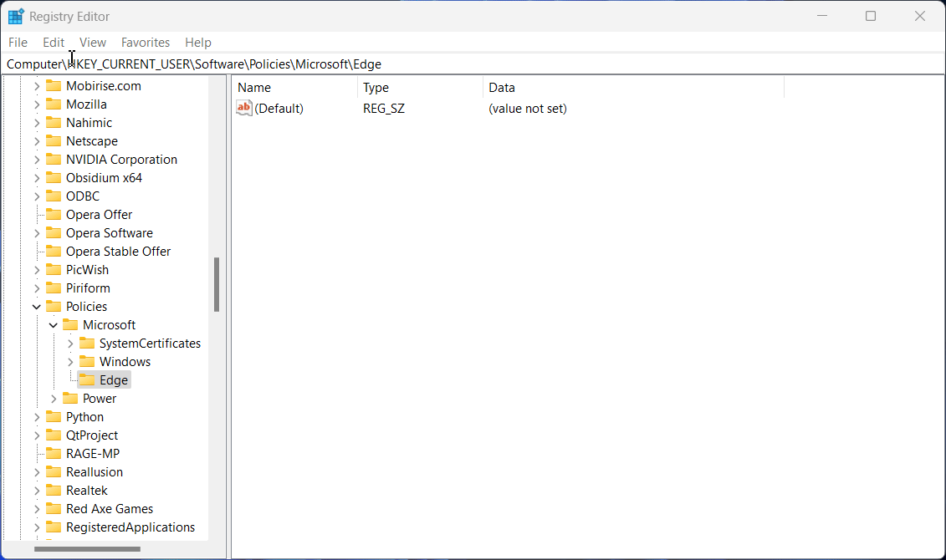Click the tree pane vertical scrollbar thumb
This screenshot has width=946, height=560.
tap(217, 284)
